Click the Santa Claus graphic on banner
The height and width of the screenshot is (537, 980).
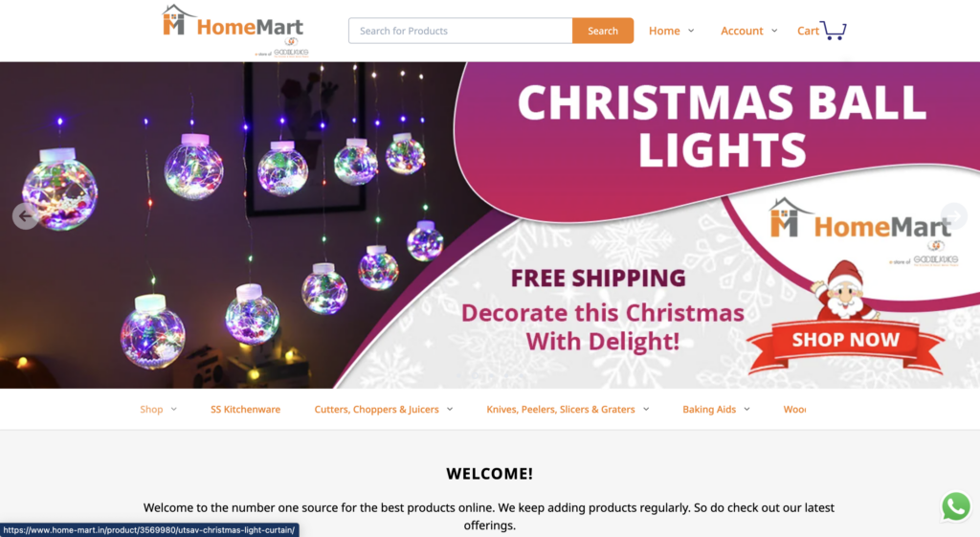(x=842, y=291)
